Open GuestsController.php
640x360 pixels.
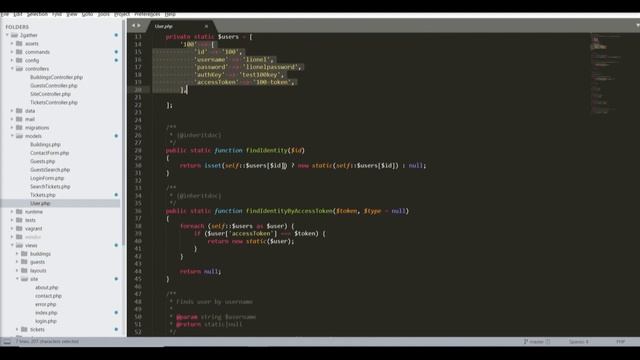click(53, 86)
